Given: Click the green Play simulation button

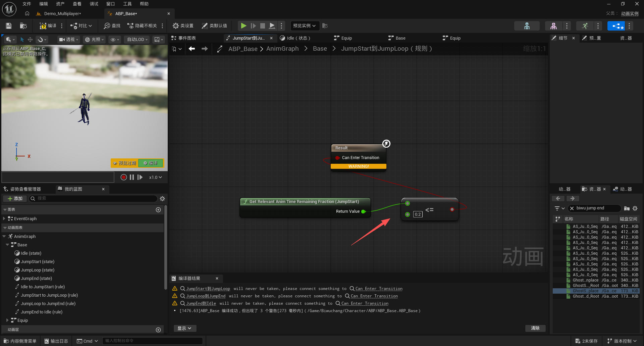Looking at the screenshot, I should pos(244,26).
